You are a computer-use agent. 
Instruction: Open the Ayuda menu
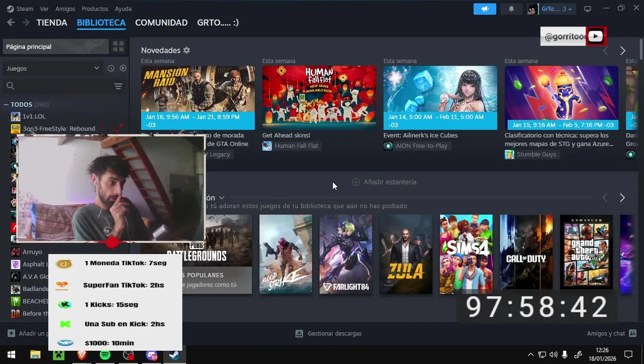123,9
